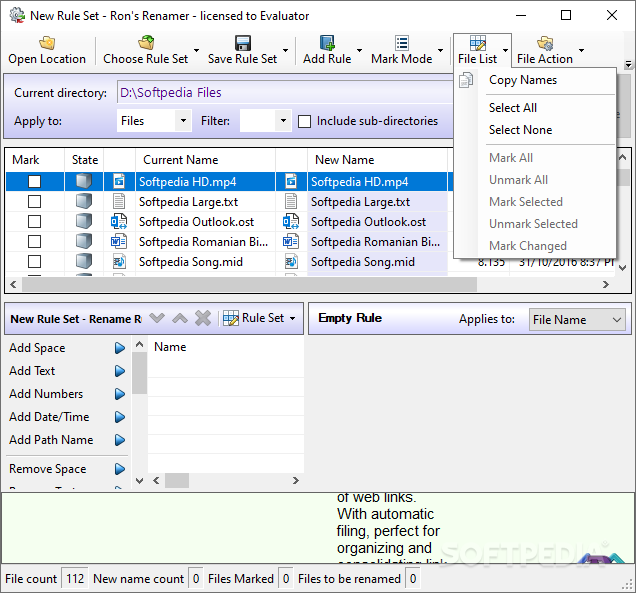Click the file list horizontal scrollbar thumb
Image resolution: width=636 pixels, height=593 pixels.
coord(249,284)
